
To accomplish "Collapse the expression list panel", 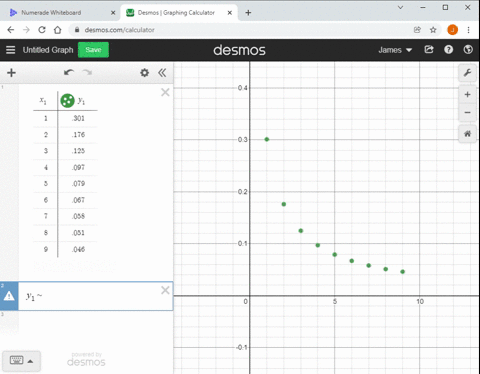I will tap(162, 73).
